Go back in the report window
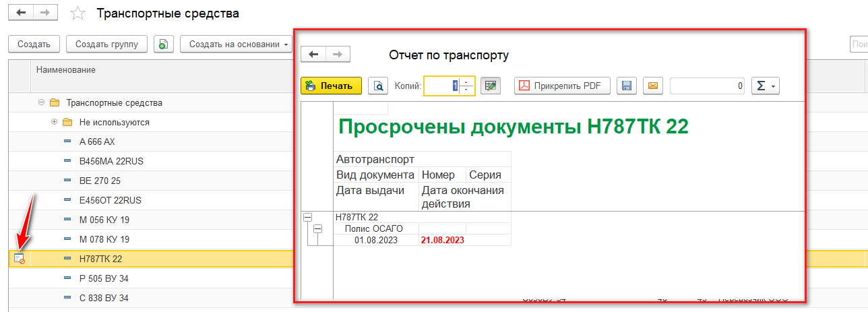Screen dimensions: 868x312 313,55
